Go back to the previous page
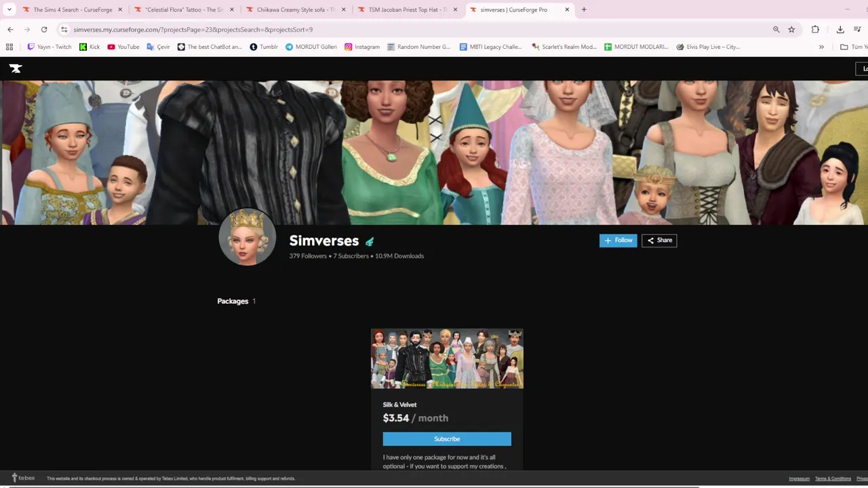 (10, 29)
